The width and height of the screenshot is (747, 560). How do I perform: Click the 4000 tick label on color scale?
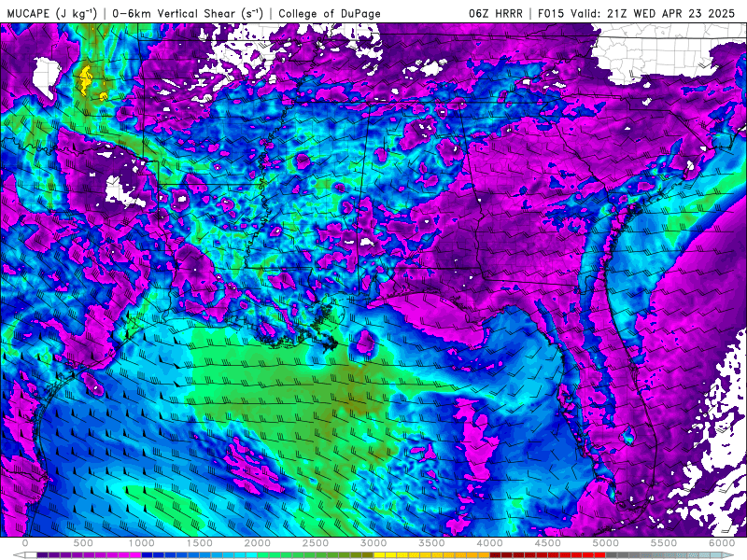[x=489, y=543]
